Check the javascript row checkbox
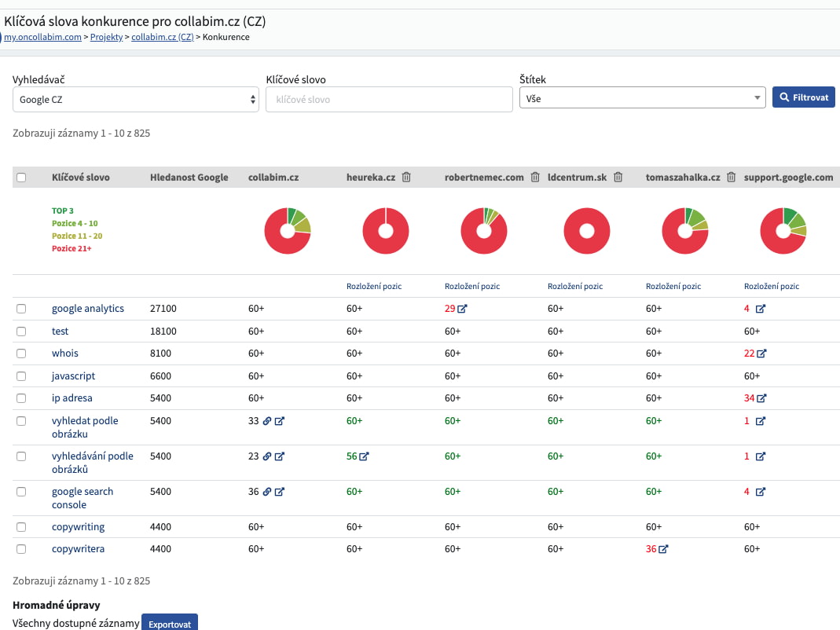This screenshot has width=840, height=630. (21, 376)
